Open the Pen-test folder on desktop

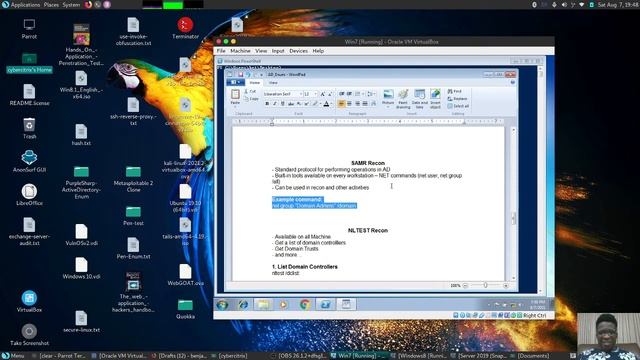click(133, 215)
